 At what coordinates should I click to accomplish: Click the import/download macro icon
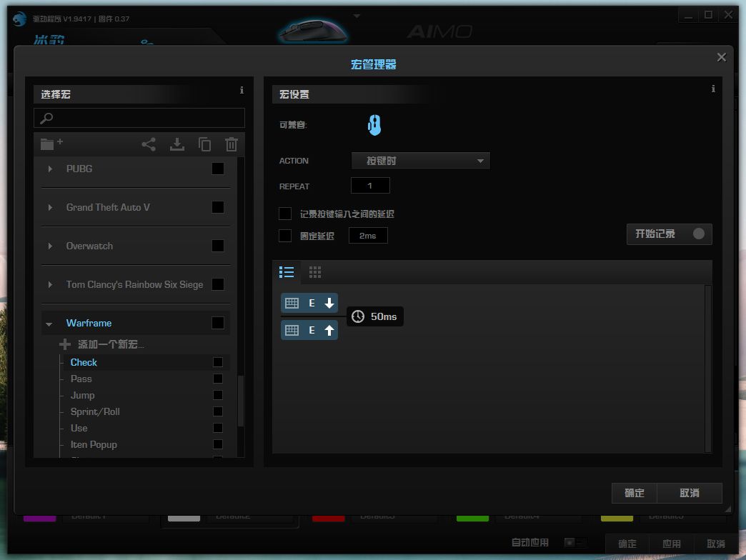[177, 144]
